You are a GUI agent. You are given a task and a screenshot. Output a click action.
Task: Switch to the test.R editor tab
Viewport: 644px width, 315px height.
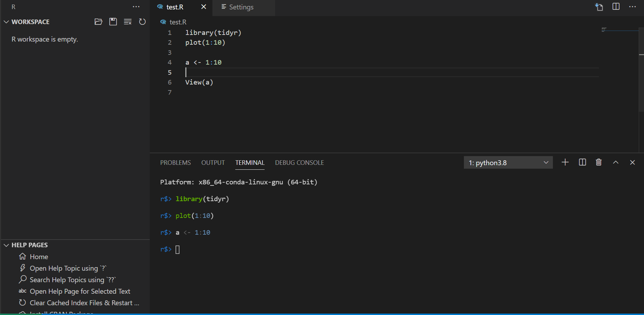point(175,7)
